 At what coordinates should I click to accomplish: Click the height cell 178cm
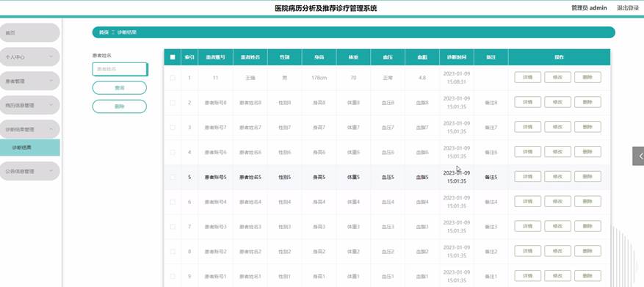(319, 78)
